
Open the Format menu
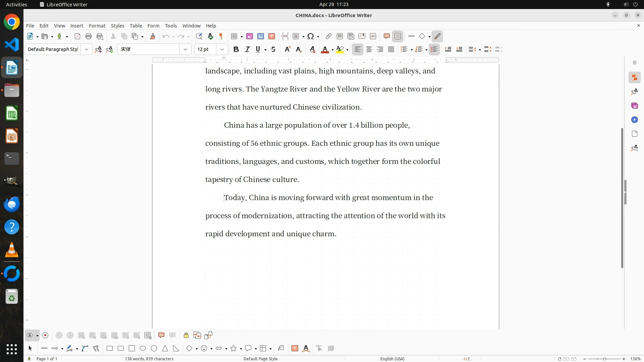tap(97, 25)
